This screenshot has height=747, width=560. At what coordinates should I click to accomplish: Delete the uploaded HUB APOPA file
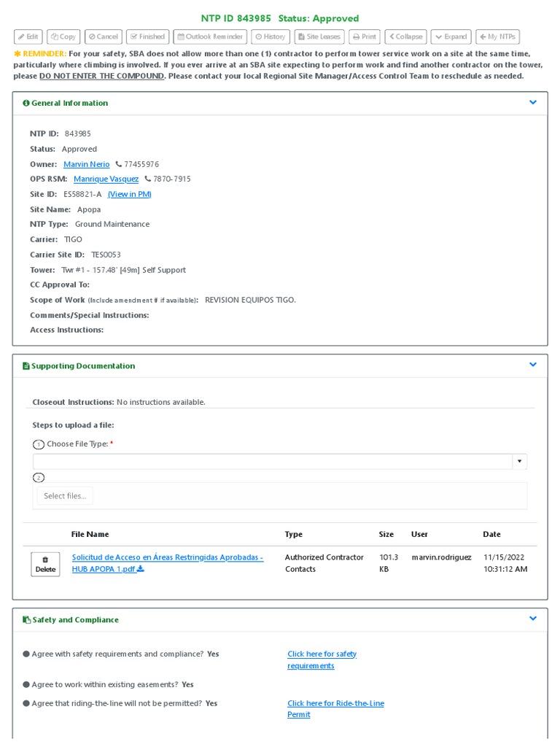click(45, 564)
